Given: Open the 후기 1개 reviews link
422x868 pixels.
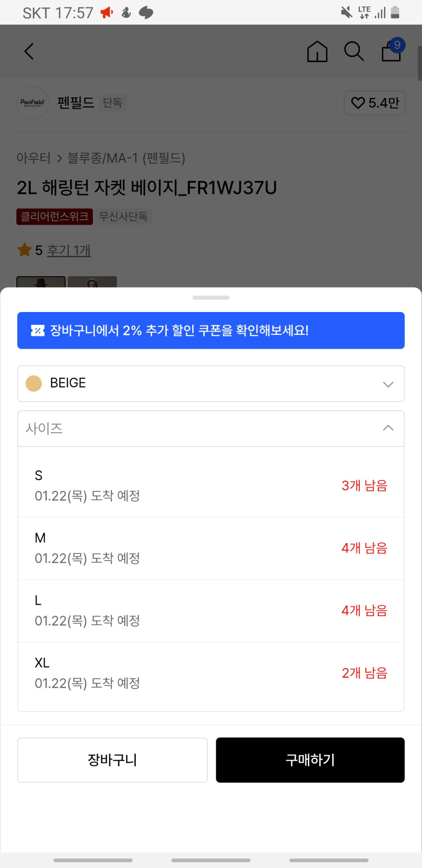Looking at the screenshot, I should (x=69, y=250).
